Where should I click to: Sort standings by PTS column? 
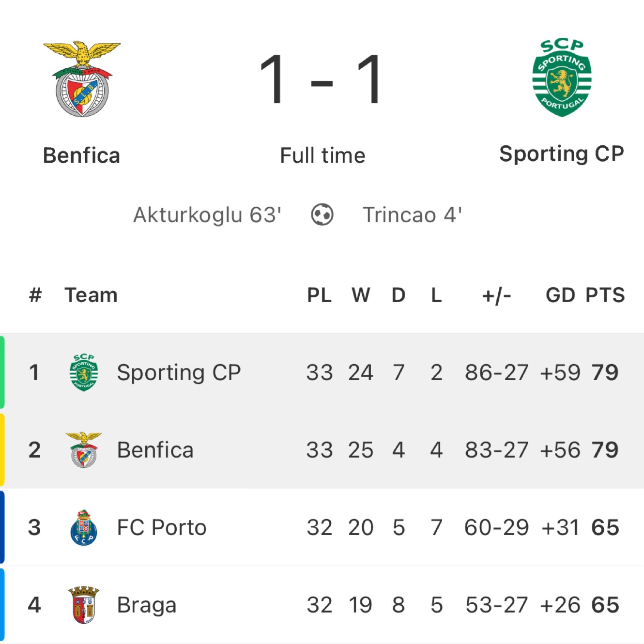coord(605,295)
